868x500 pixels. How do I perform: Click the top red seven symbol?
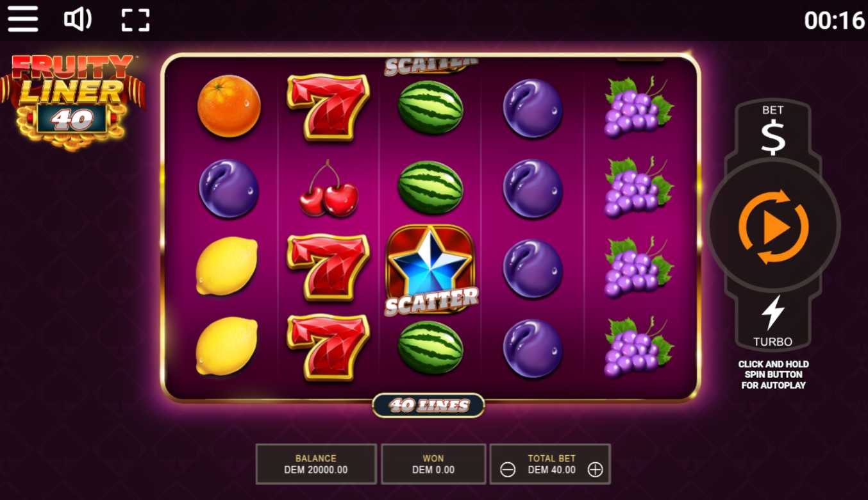(x=328, y=107)
